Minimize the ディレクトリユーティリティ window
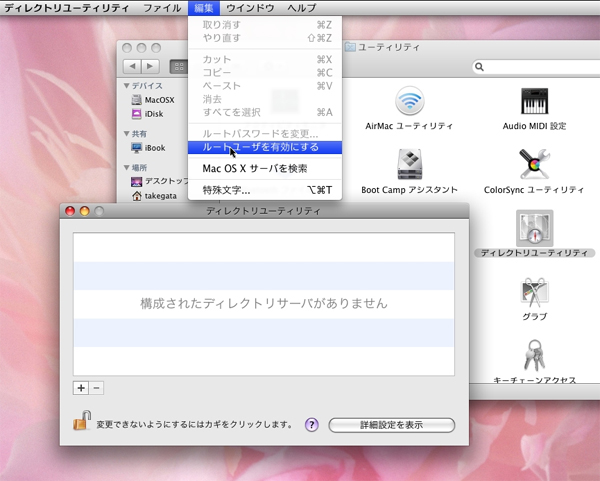This screenshot has height=481, width=600. [85, 211]
